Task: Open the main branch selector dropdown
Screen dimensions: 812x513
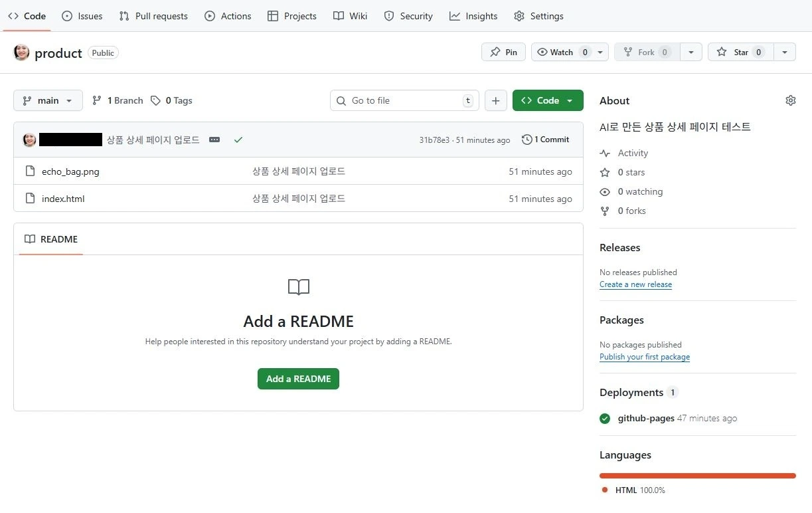Action: tap(48, 100)
